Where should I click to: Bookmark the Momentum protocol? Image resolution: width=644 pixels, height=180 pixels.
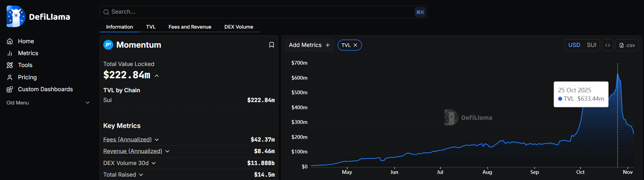[271, 45]
